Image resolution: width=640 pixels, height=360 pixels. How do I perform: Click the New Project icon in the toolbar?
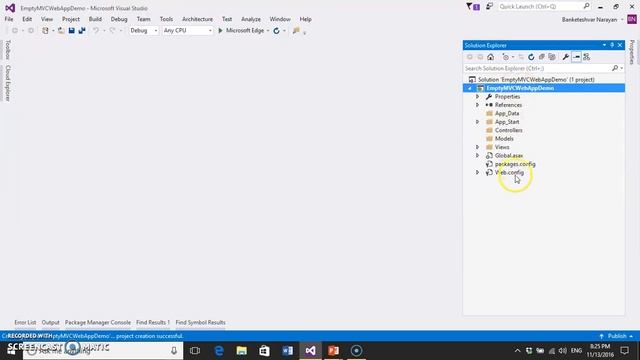(x=45, y=31)
